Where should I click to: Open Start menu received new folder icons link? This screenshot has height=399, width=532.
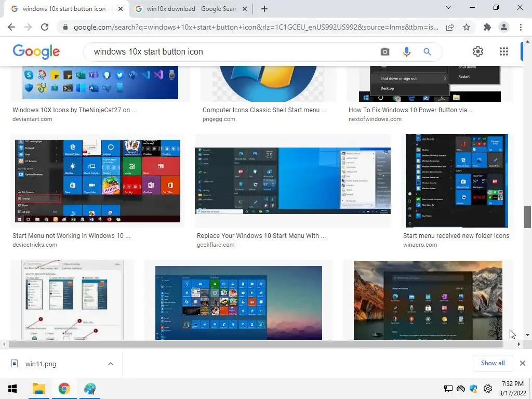[x=456, y=235]
